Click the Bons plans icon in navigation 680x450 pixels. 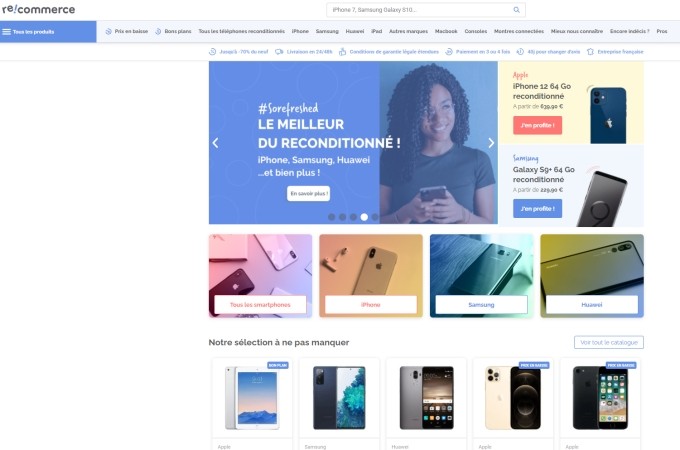click(158, 31)
